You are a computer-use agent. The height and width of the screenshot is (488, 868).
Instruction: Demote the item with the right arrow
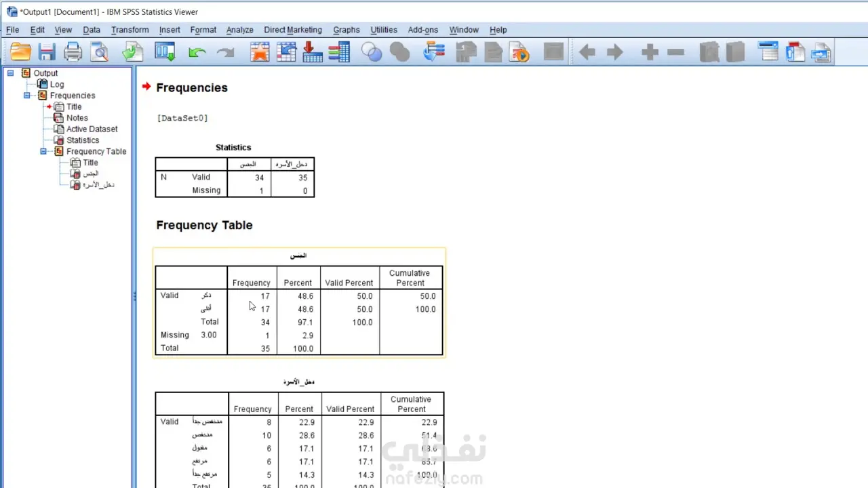click(x=614, y=52)
